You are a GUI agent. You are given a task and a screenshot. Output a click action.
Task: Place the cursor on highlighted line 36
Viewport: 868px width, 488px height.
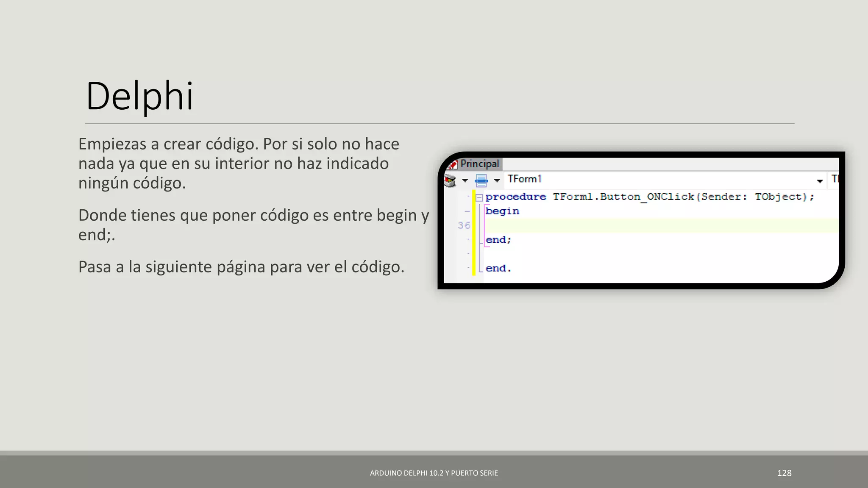pyautogui.click(x=661, y=225)
